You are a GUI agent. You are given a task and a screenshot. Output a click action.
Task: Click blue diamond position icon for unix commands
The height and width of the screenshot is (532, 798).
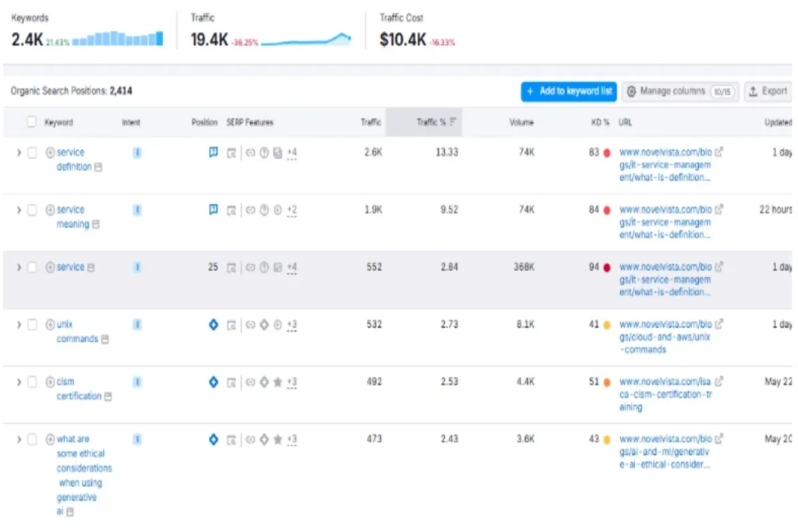click(x=214, y=325)
